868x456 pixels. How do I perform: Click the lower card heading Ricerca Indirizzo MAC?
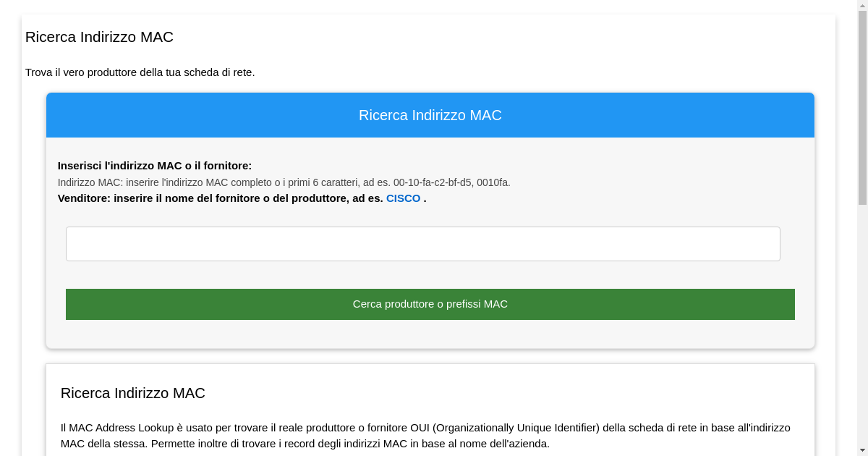click(132, 393)
